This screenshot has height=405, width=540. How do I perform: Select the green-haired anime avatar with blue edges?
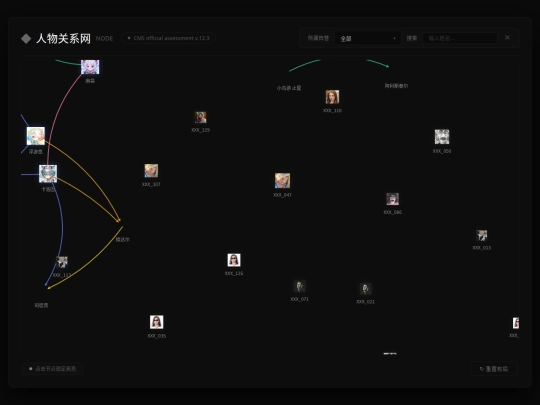(36, 136)
